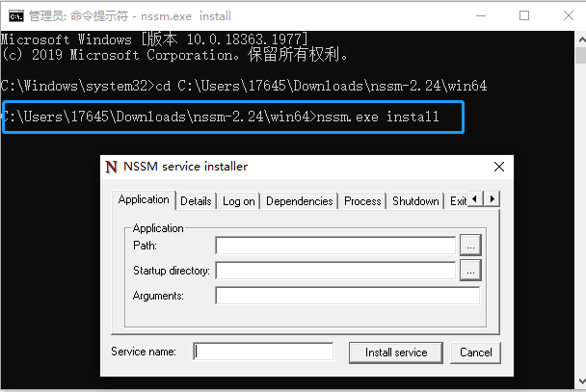586x392 pixels.
Task: Close the NSSM service installer dialog
Action: (499, 167)
